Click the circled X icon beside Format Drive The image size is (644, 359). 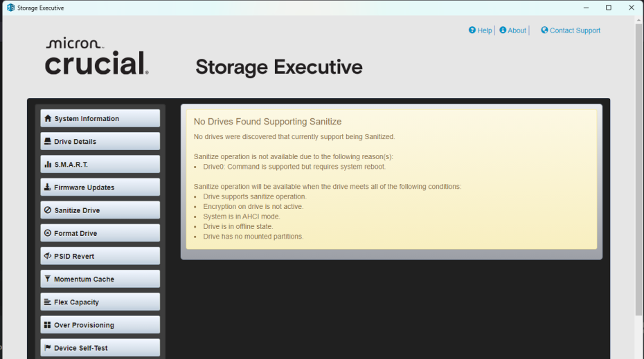click(48, 233)
